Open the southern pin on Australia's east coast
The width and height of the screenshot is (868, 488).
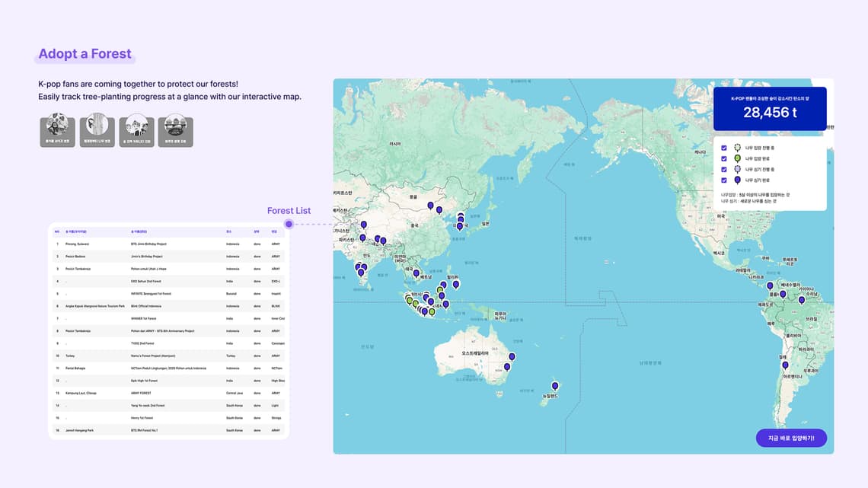tap(507, 367)
